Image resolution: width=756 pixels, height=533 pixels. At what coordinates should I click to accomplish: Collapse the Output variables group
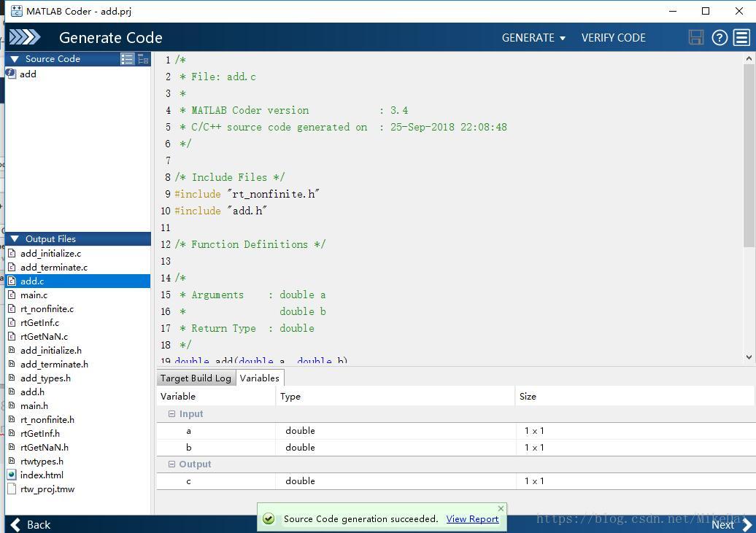tap(171, 464)
